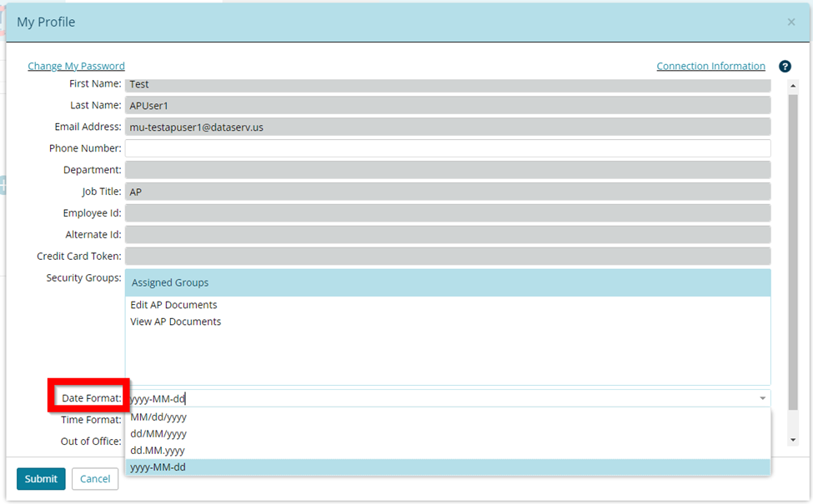Select the yyyy-MM-dd highlighted option

tap(158, 467)
